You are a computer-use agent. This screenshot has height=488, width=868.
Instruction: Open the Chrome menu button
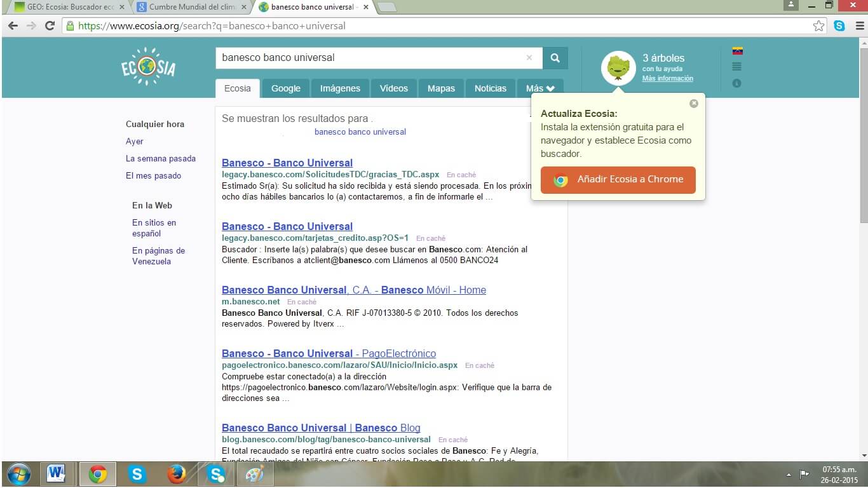click(858, 26)
